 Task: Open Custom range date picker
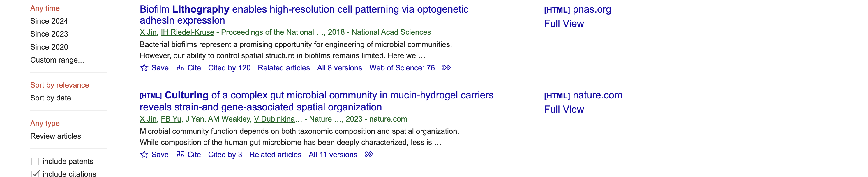[x=57, y=60]
